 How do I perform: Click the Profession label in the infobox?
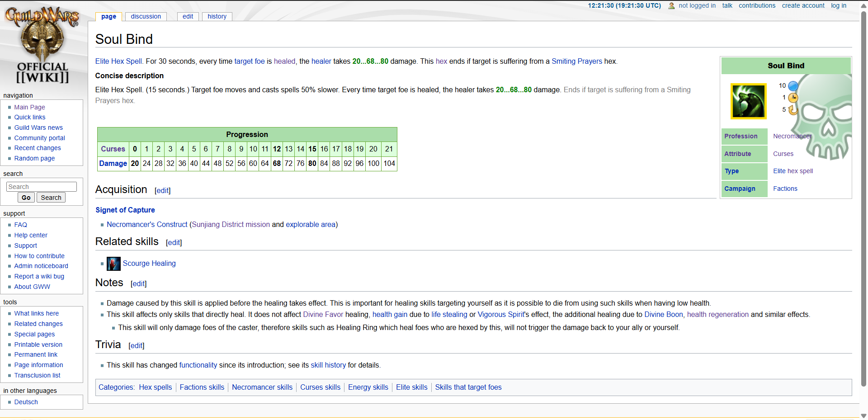741,136
